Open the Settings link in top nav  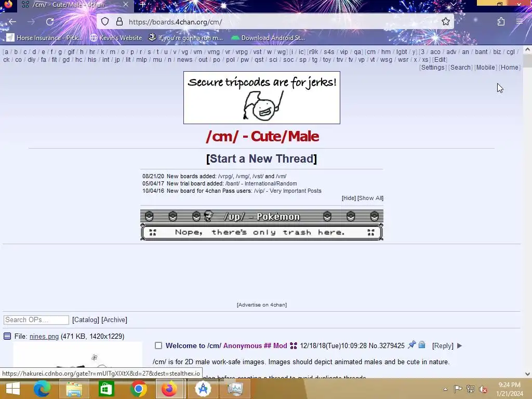[433, 67]
